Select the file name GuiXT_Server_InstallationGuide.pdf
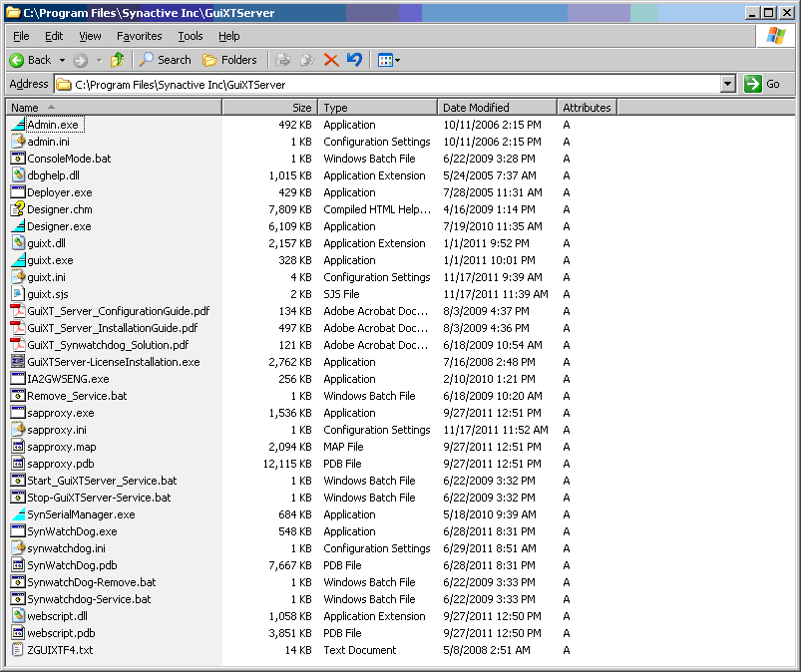 click(x=113, y=328)
